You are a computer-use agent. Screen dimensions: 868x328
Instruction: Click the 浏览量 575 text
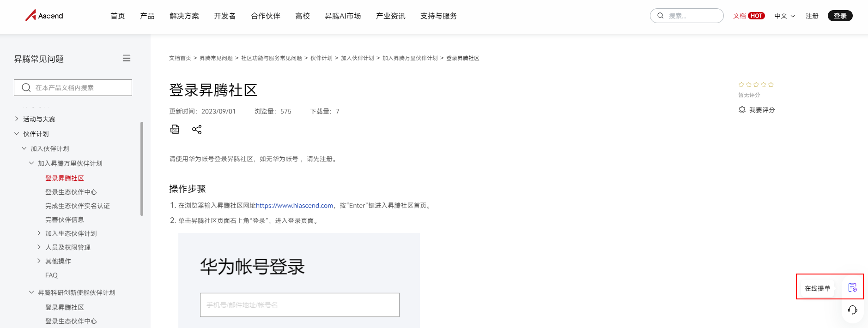coord(273,111)
